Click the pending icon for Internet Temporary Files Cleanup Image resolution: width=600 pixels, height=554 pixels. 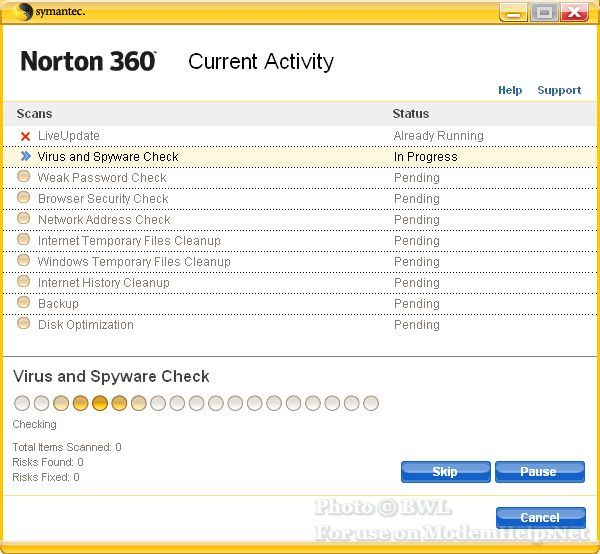[23, 239]
